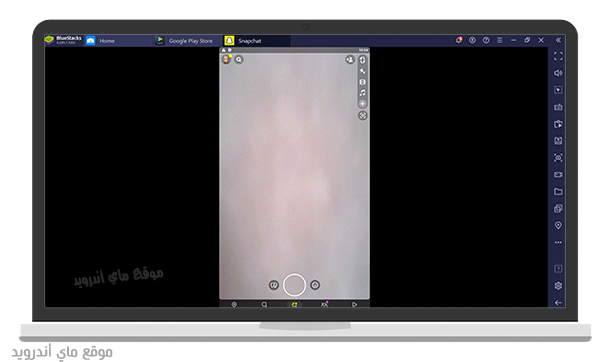Open the Snapchat search magnifier
600x362 pixels.
[x=239, y=59]
